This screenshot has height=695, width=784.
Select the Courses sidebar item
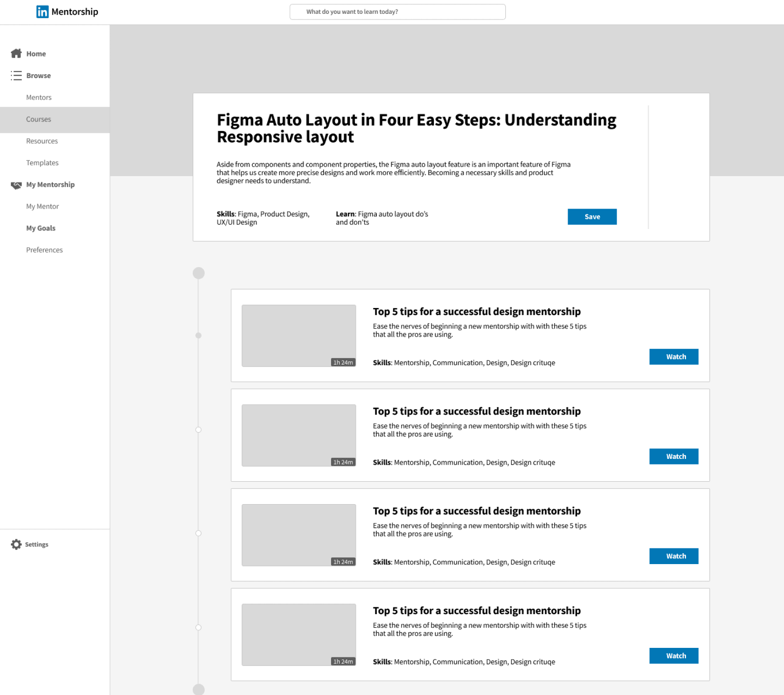pyautogui.click(x=55, y=119)
